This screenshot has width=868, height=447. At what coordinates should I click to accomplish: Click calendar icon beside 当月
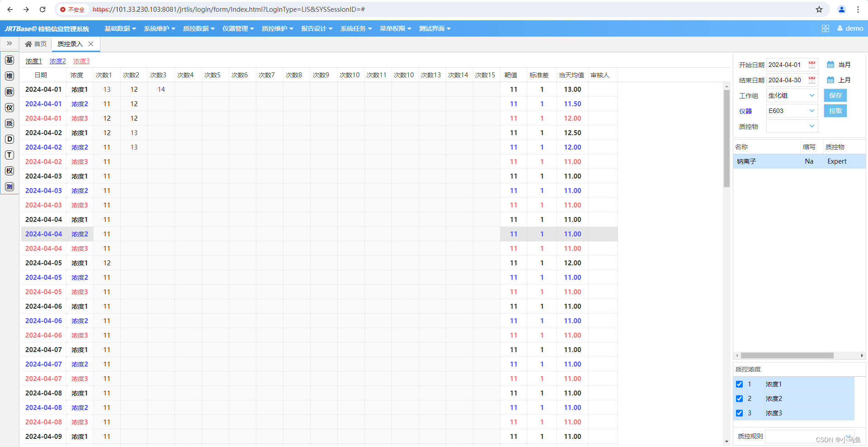tap(830, 65)
